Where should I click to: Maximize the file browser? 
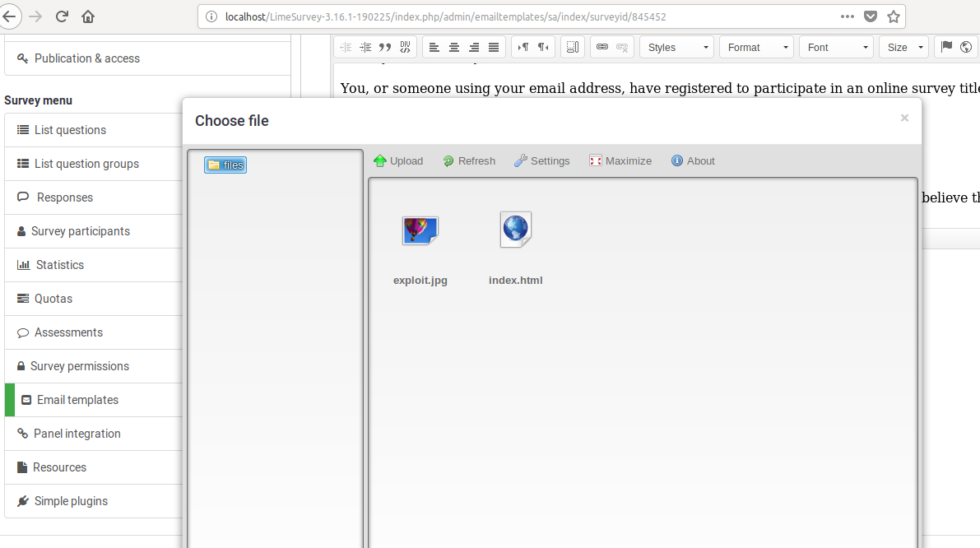(x=620, y=161)
